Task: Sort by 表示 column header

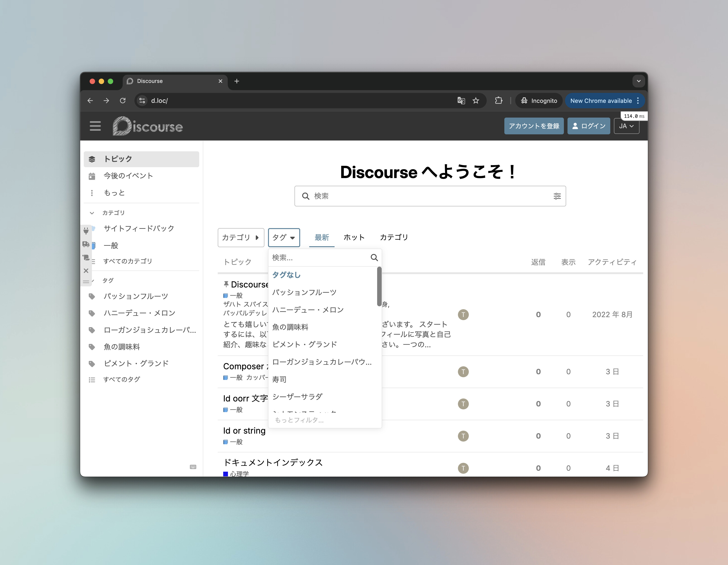Action: (568, 262)
